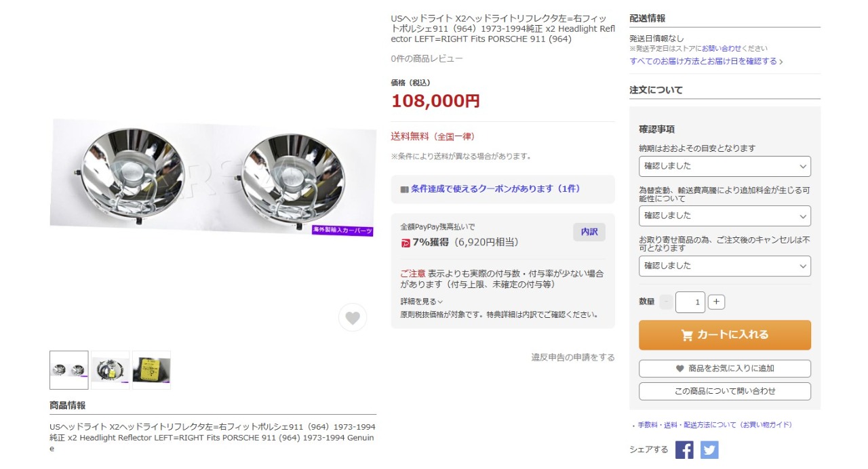Open the store お問い合わせ contact link

(720, 48)
